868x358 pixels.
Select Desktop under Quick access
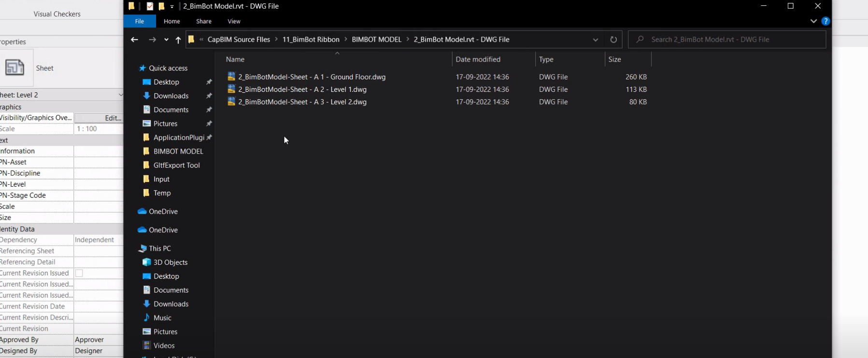(x=166, y=82)
